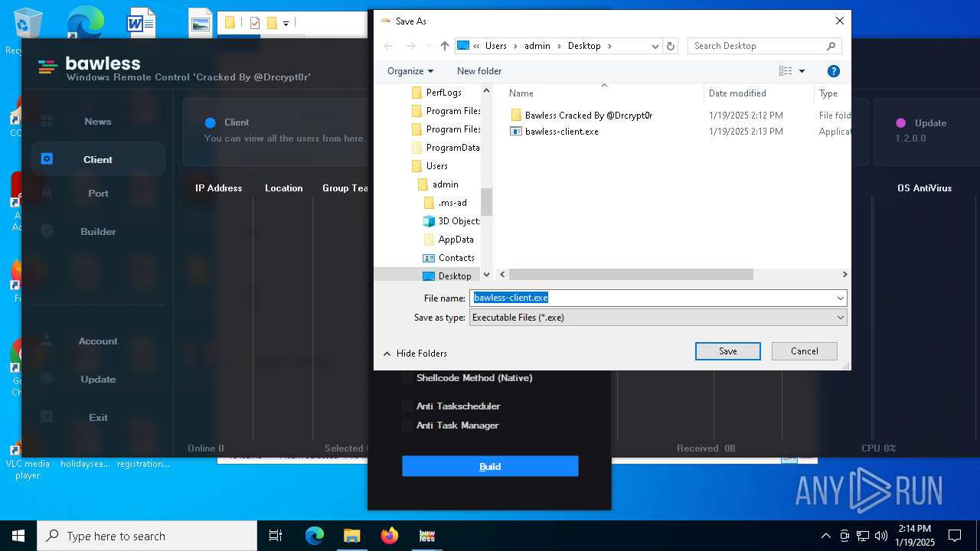Click the bawless logo icon
The width and height of the screenshot is (980, 551).
pyautogui.click(x=47, y=67)
